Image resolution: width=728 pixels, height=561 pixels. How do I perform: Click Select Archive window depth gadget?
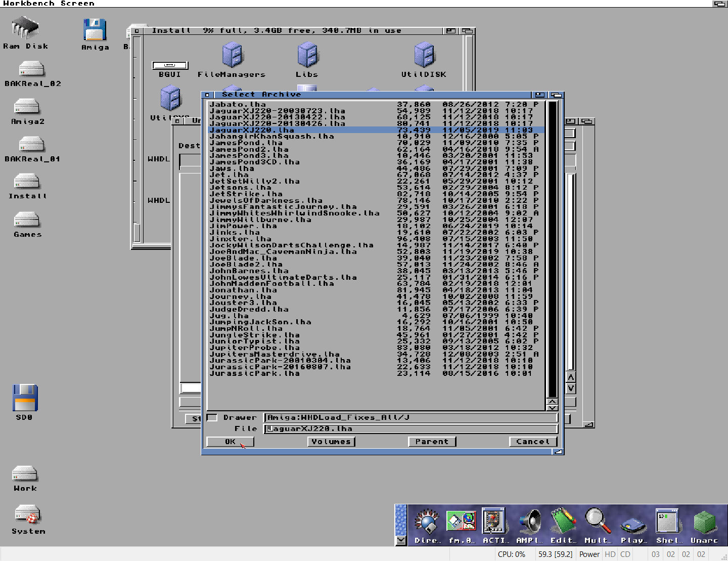click(557, 95)
